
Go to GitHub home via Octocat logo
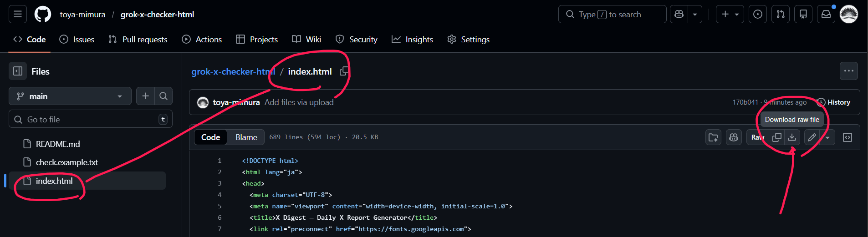[x=43, y=14]
